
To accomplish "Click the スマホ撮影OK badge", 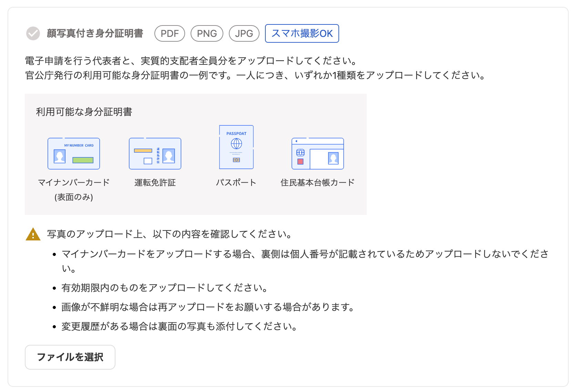I will (x=302, y=33).
